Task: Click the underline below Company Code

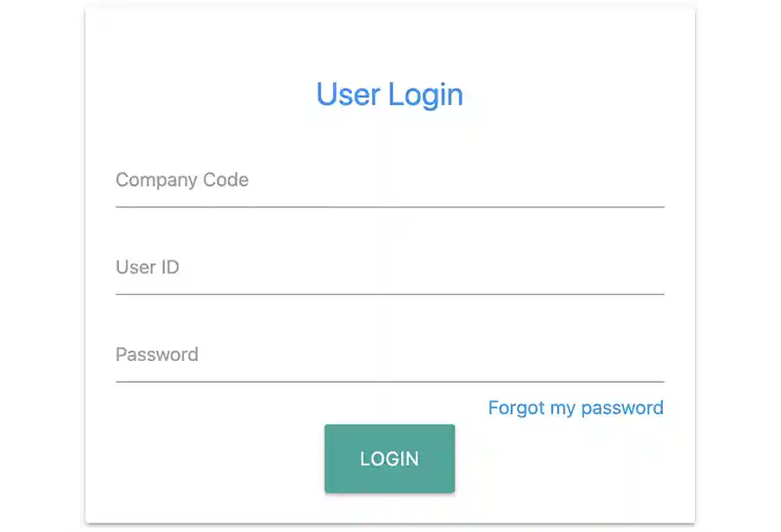Action: click(389, 207)
